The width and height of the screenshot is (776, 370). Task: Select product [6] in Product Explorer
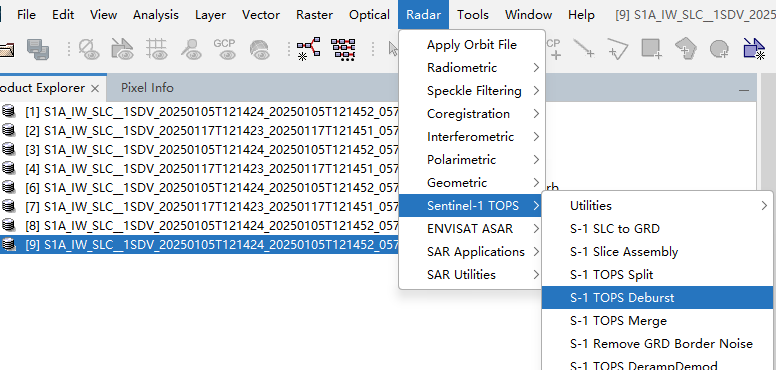[200, 187]
